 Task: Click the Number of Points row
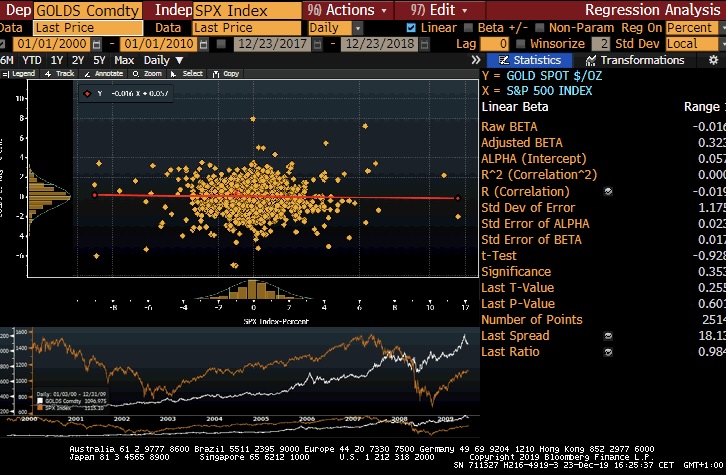(603, 320)
